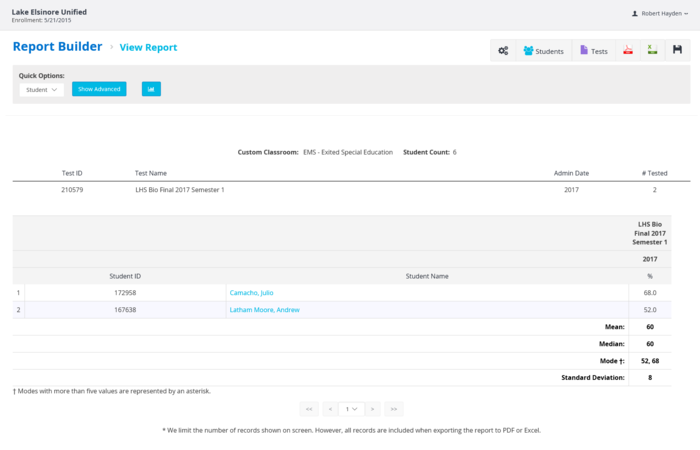The height and width of the screenshot is (450, 700).
Task: Go to the next page
Action: point(372,408)
